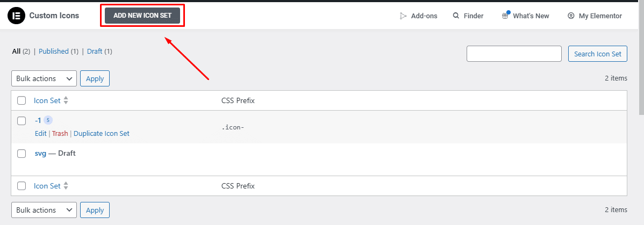Screen dimensions: 644x225
Task: Expand the bottom Bulk actions dropdown
Action: coord(44,210)
